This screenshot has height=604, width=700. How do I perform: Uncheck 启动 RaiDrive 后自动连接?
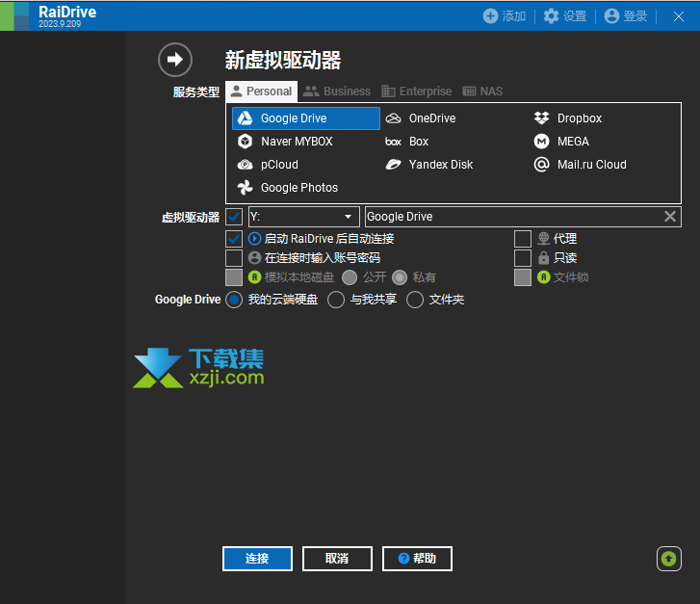(234, 239)
